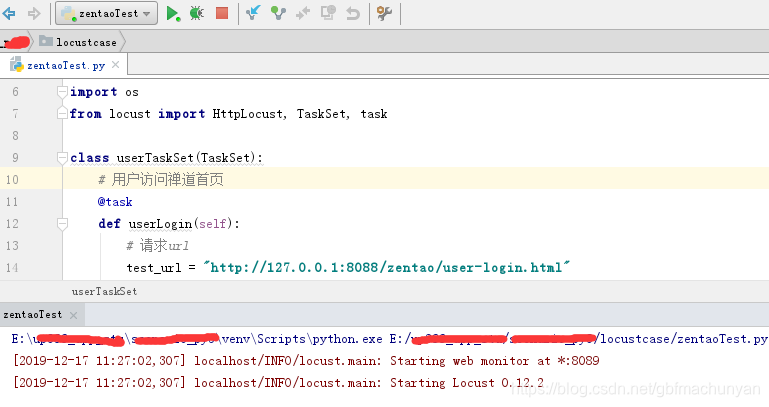769x407 pixels.
Task: Click the userTaskSet breadcrumb below editor
Action: 104,291
